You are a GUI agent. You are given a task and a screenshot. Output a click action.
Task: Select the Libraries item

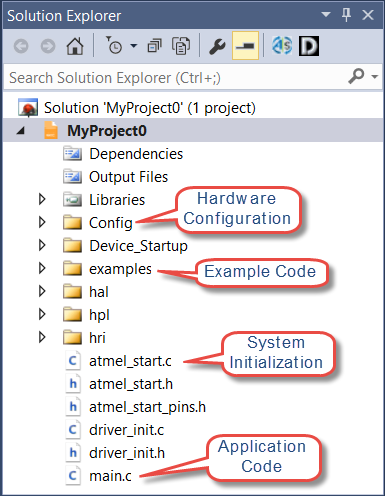(x=117, y=200)
